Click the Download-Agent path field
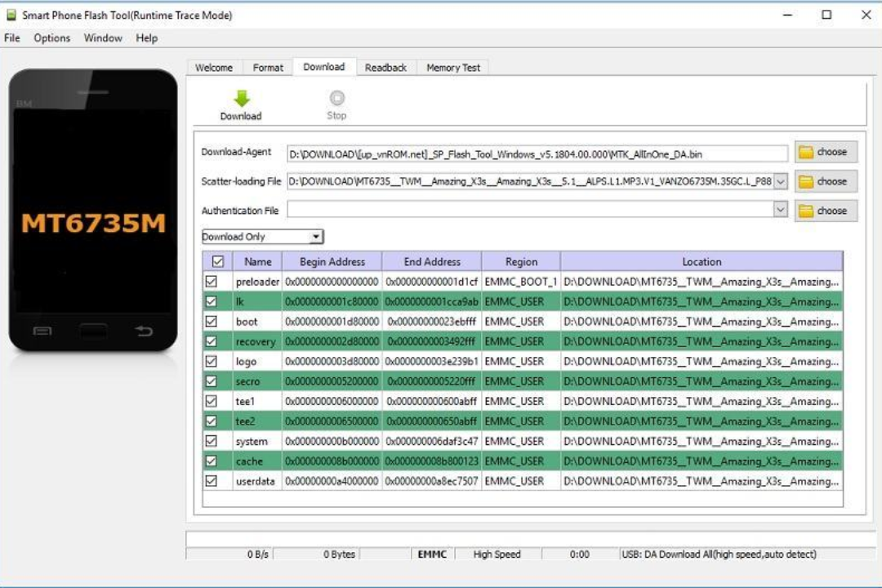 click(537, 154)
